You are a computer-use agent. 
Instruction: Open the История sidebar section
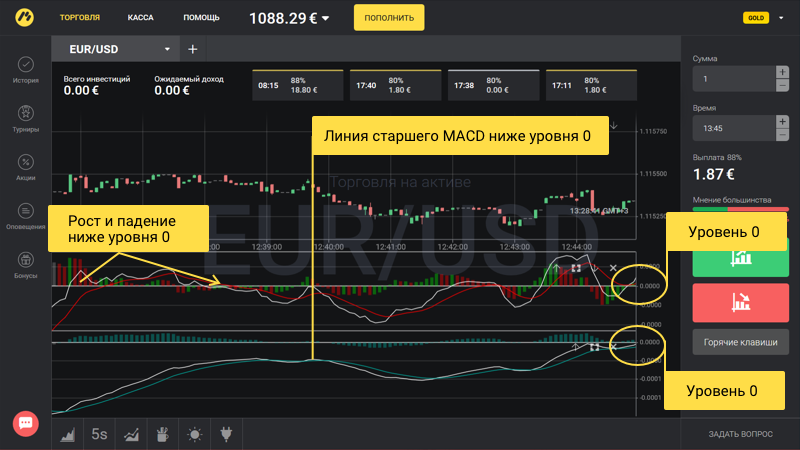click(x=26, y=70)
